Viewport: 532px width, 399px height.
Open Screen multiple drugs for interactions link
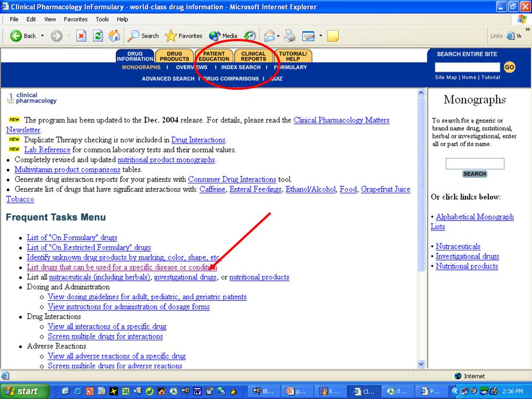(x=105, y=336)
